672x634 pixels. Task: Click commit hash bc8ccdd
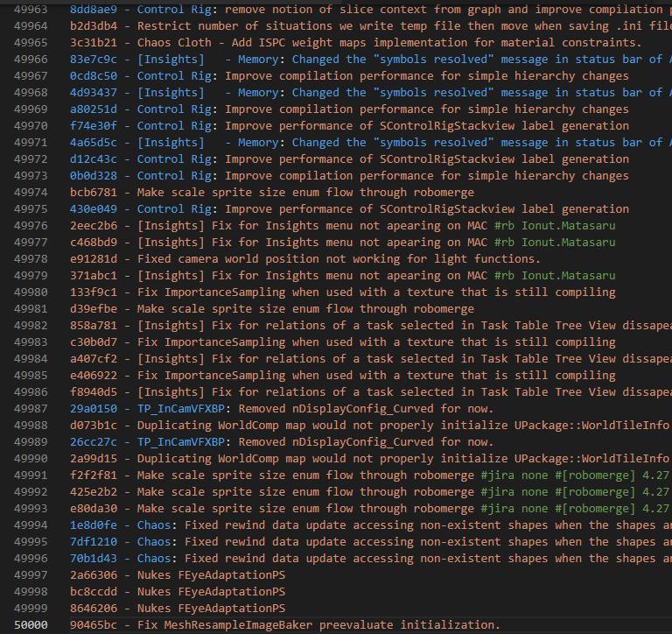[94, 592]
